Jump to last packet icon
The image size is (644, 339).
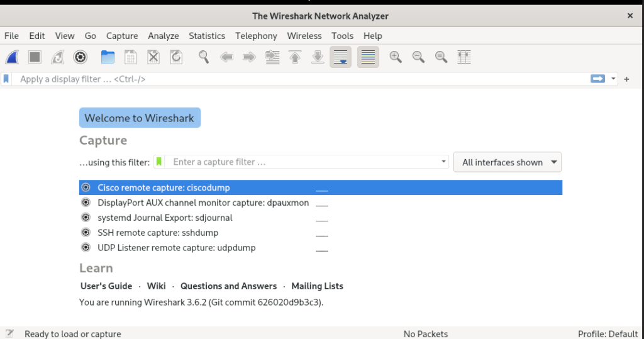pos(318,57)
